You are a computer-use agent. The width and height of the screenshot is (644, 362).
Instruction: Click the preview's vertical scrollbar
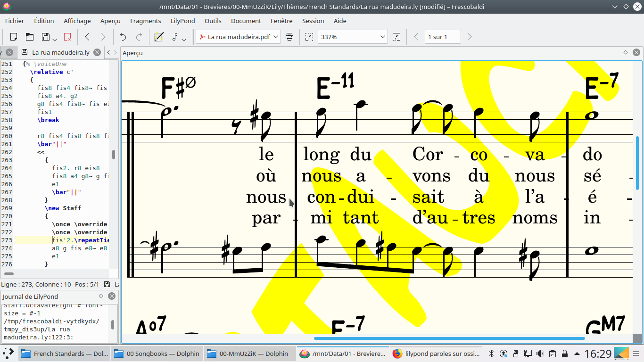click(x=637, y=163)
